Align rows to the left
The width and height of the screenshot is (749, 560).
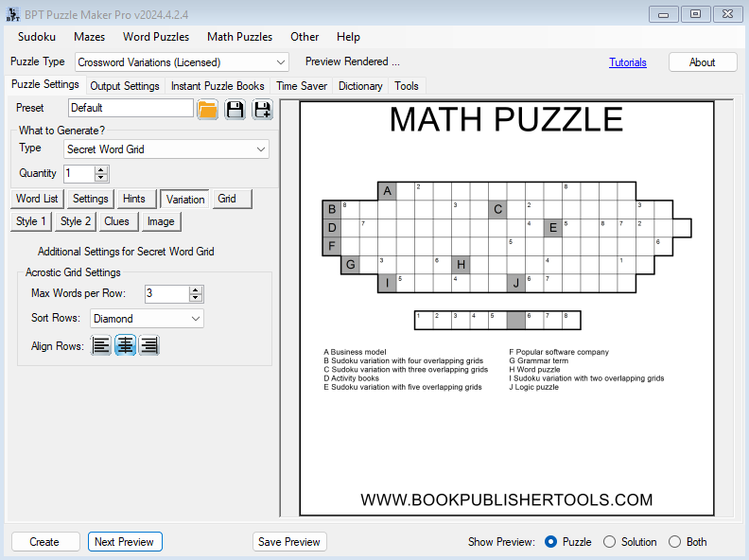pyautogui.click(x=101, y=345)
